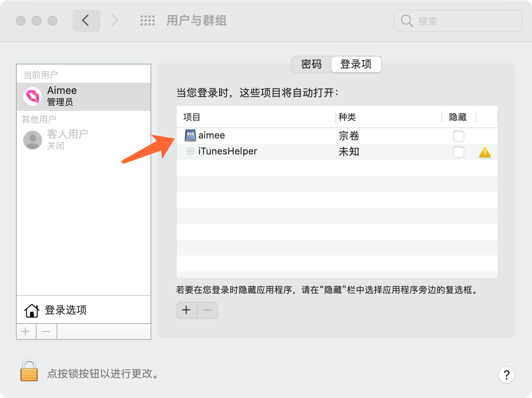
Task: Select the 登录项 tab
Action: 356,64
